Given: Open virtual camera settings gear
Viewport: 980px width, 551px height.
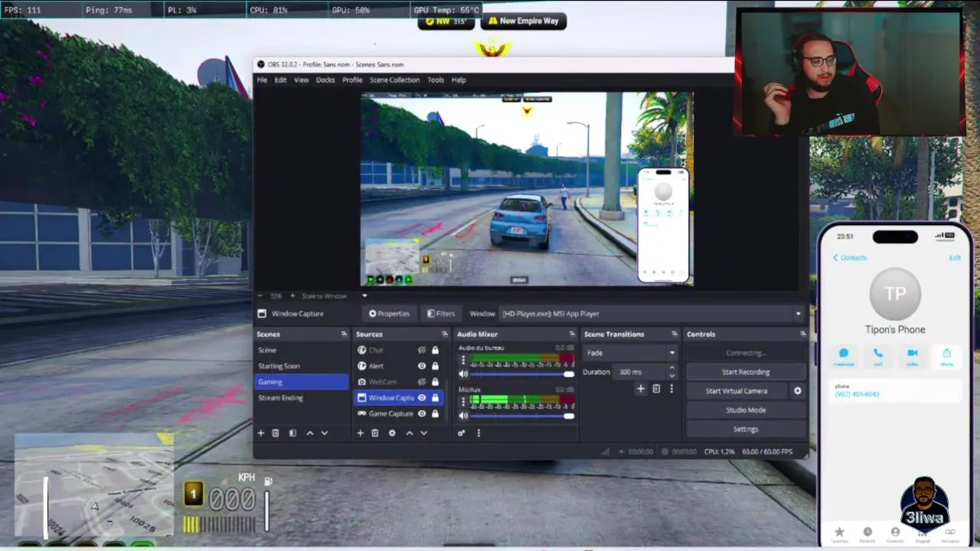Looking at the screenshot, I should (x=798, y=391).
